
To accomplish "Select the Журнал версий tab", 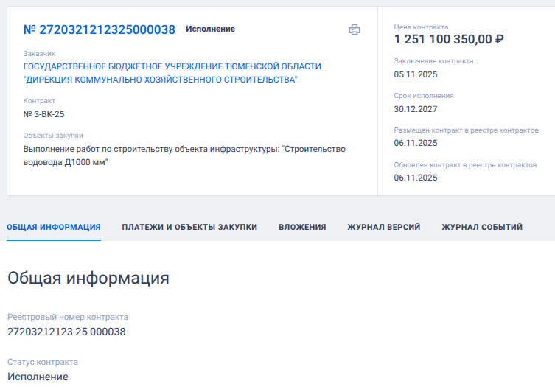I will coord(383,227).
